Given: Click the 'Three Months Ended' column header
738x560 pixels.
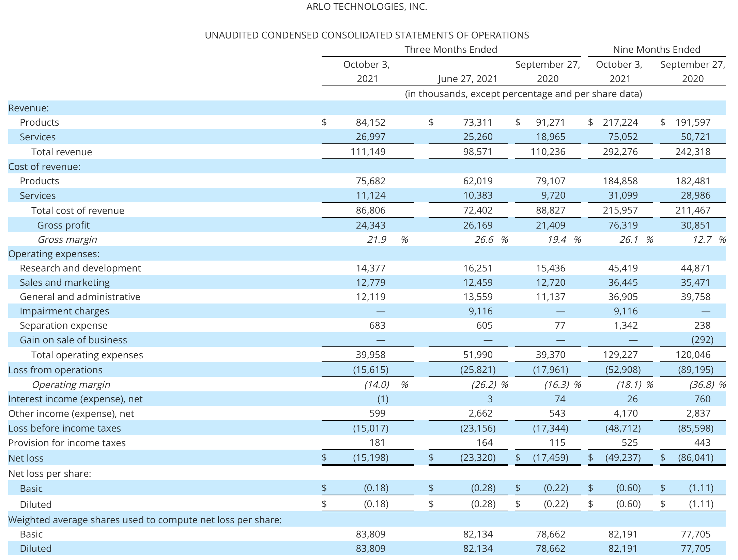Looking at the screenshot, I should pos(451,49).
